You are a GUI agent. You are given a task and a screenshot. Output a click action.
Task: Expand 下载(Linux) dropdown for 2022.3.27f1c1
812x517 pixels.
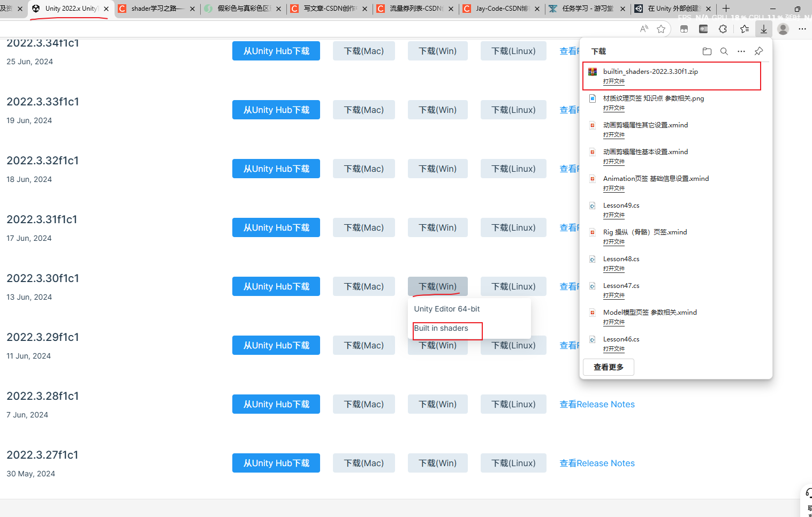tap(513, 463)
